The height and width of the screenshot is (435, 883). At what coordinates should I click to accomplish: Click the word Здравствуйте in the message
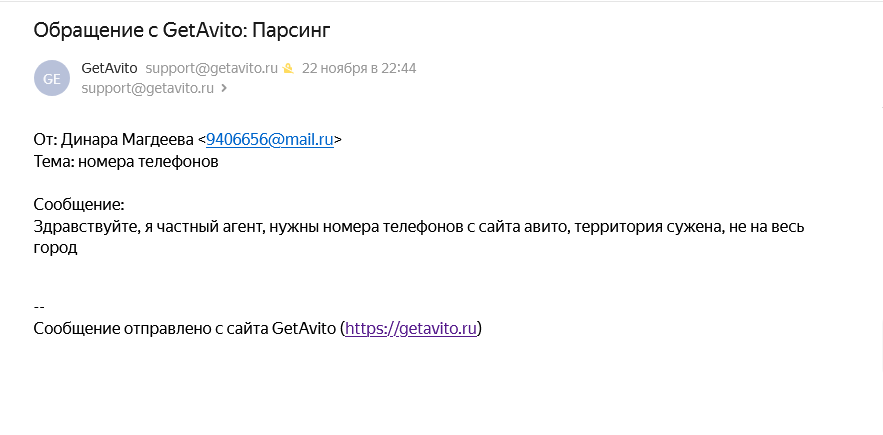click(84, 226)
